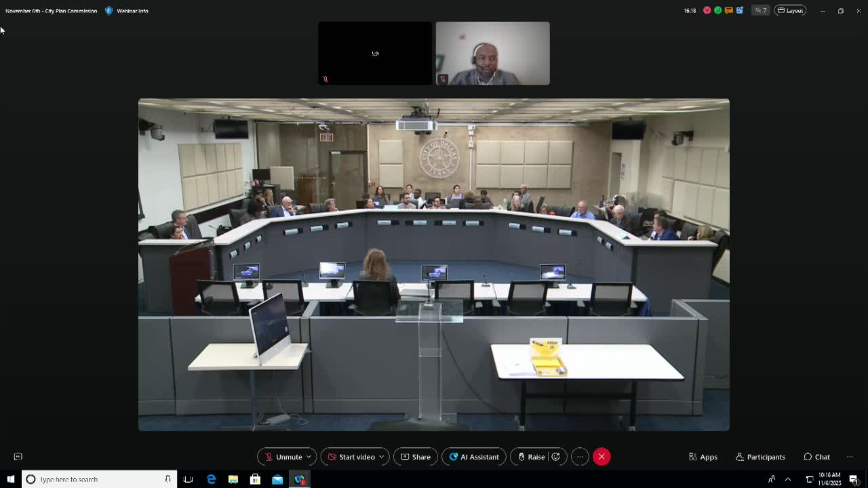868x488 pixels.
Task: Open closed captions icon at bottom left
Action: [x=18, y=457]
